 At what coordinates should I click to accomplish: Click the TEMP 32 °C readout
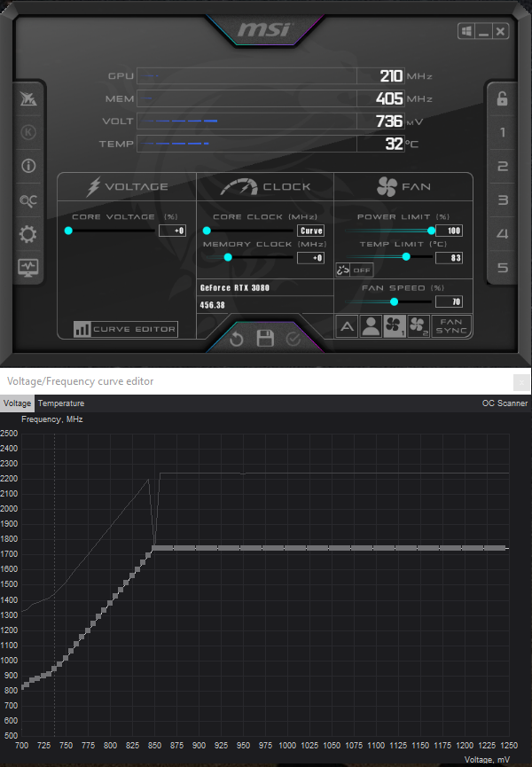pos(394,144)
